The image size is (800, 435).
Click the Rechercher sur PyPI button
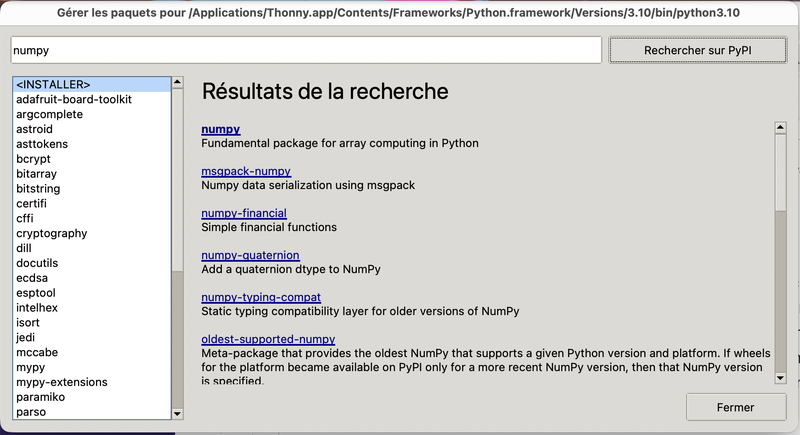coord(697,50)
